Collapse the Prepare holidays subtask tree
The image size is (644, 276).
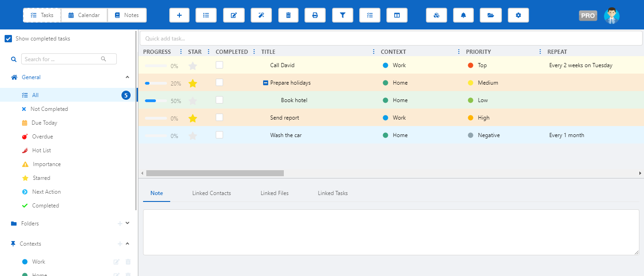coord(265,83)
